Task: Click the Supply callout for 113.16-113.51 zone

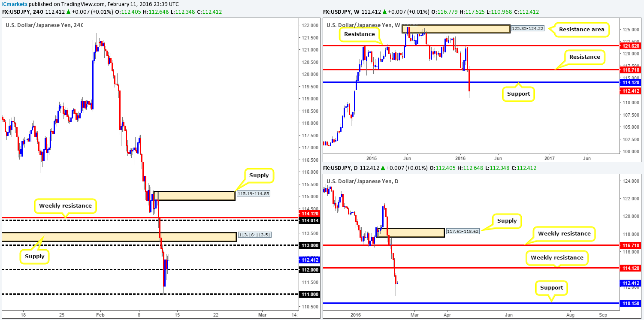Action: (35, 256)
